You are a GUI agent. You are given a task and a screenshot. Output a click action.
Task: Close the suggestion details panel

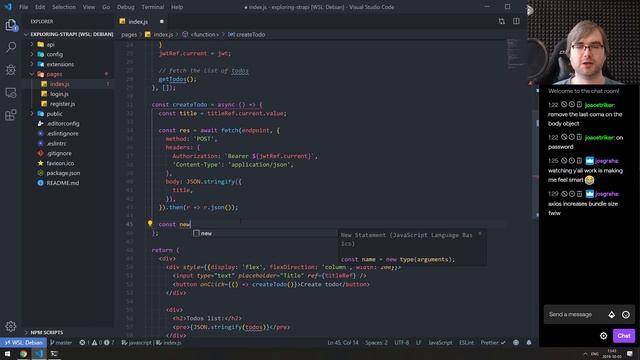480,234
